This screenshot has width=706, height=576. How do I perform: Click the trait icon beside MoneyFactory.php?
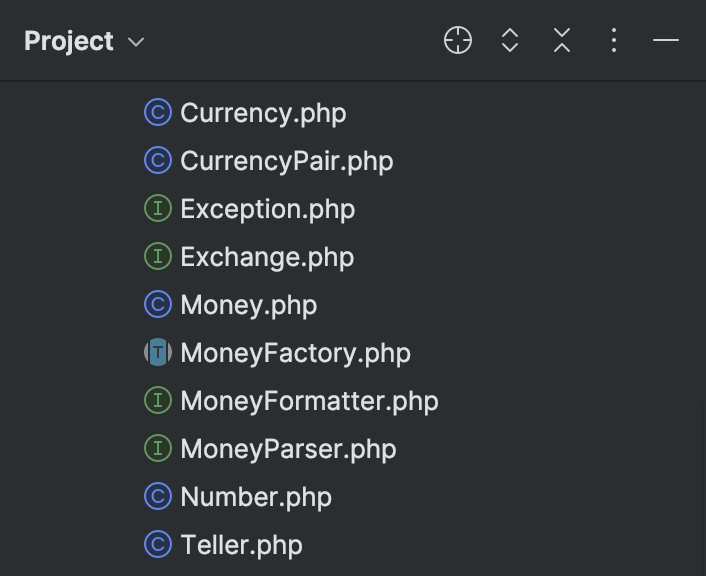(157, 353)
